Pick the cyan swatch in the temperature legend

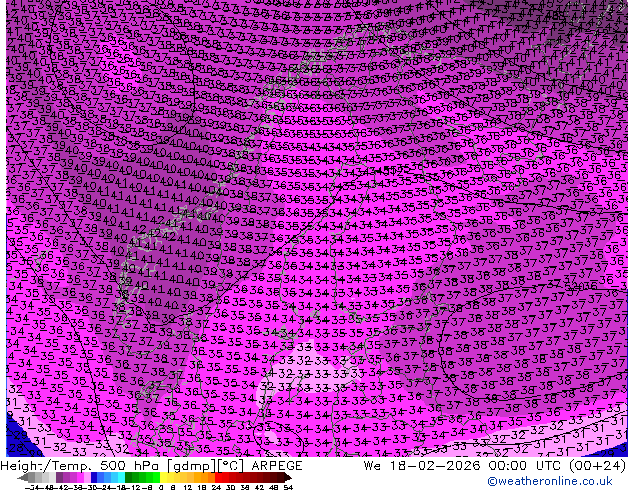(121, 477)
